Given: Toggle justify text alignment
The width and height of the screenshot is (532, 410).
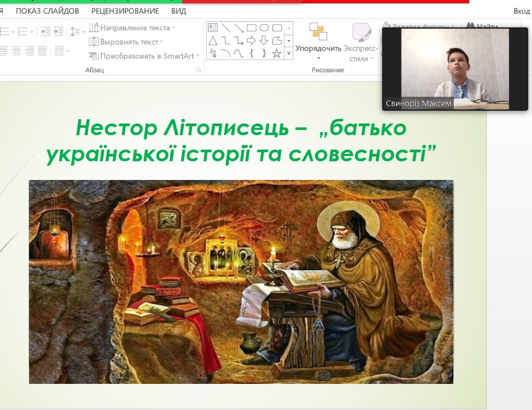Looking at the screenshot, I should click(x=42, y=51).
